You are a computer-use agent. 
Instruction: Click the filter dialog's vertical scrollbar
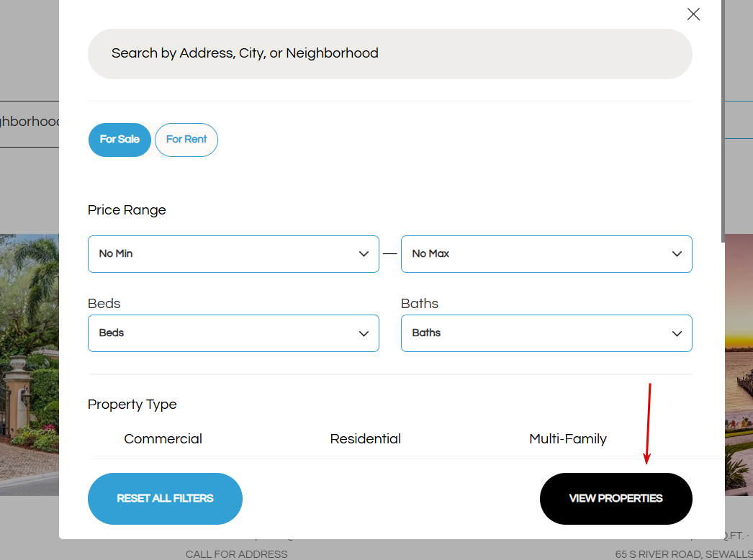pyautogui.click(x=721, y=122)
